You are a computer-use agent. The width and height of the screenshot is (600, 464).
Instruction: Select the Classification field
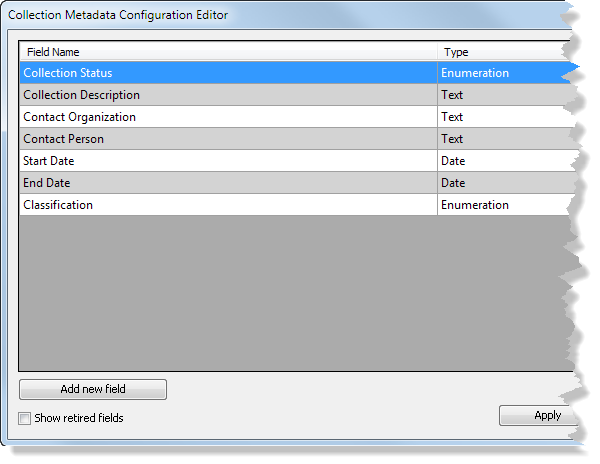[x=228, y=205]
